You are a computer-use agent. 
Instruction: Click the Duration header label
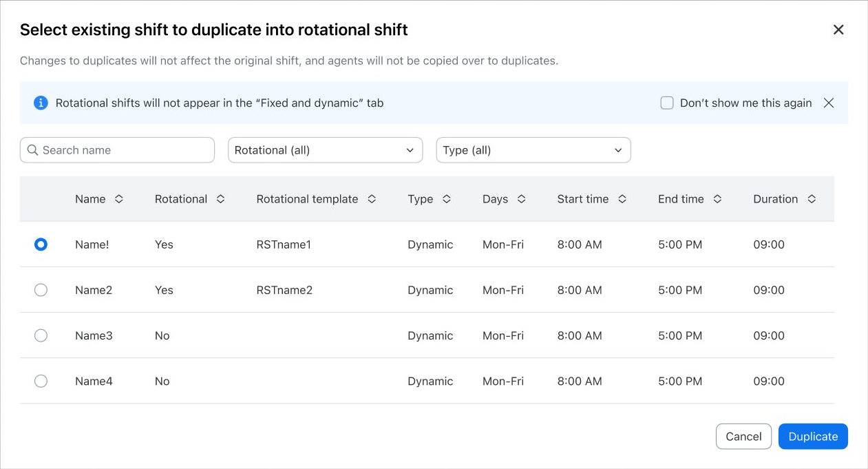[775, 199]
